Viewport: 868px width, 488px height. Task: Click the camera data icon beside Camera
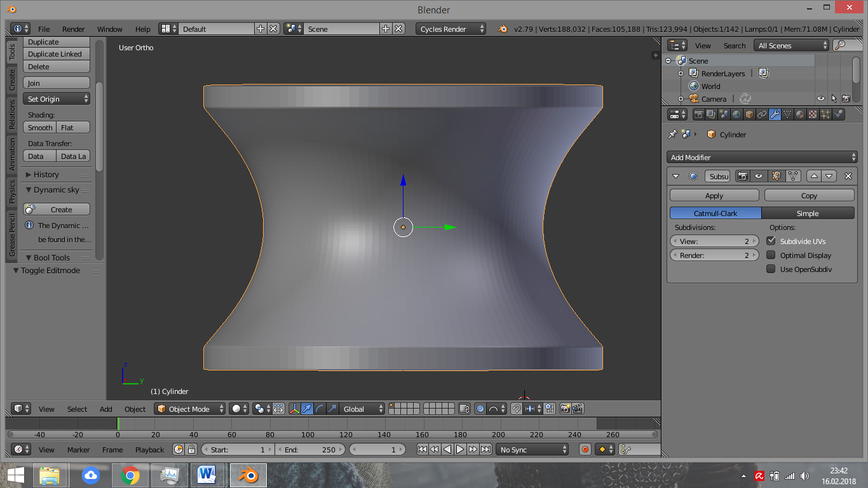tap(745, 98)
